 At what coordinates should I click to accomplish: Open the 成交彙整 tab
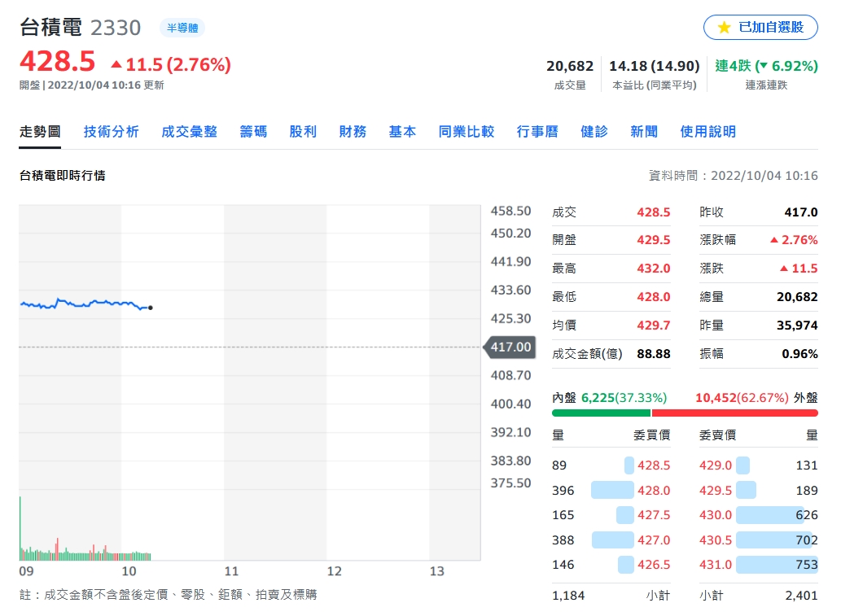tap(190, 131)
